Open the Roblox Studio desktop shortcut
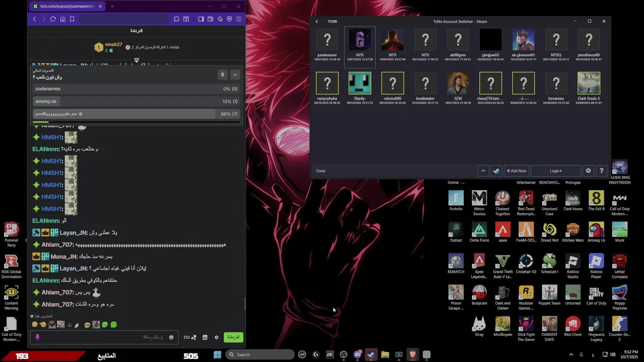 coord(573,266)
